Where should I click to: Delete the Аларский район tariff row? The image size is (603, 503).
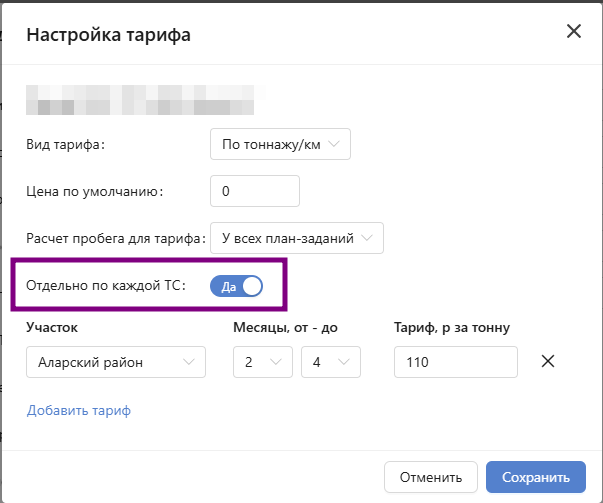pyautogui.click(x=547, y=362)
